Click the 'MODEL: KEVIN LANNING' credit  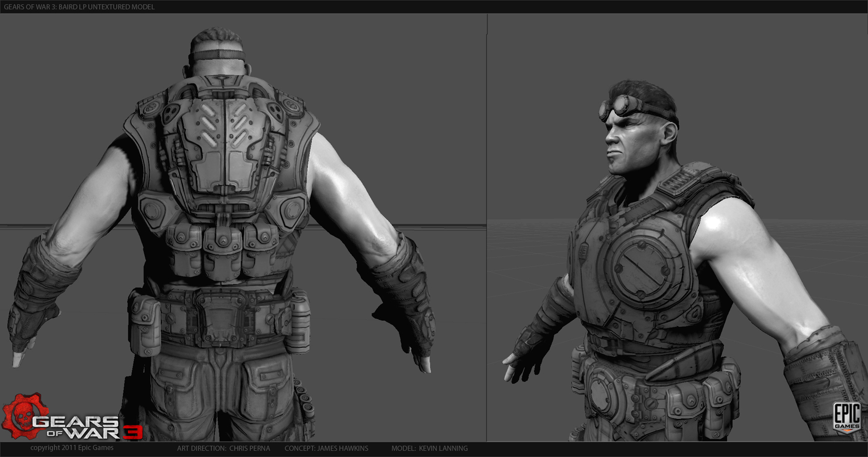pyautogui.click(x=430, y=448)
